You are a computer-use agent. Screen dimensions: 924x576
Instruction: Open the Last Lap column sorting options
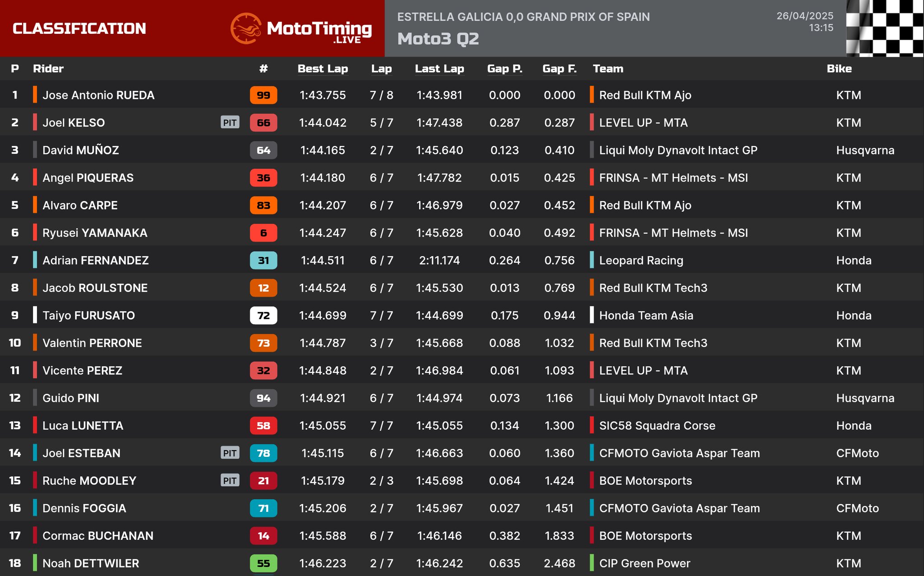(439, 69)
